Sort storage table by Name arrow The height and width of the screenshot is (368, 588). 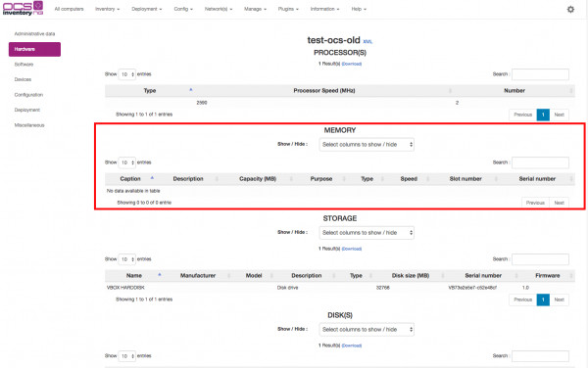coord(160,275)
